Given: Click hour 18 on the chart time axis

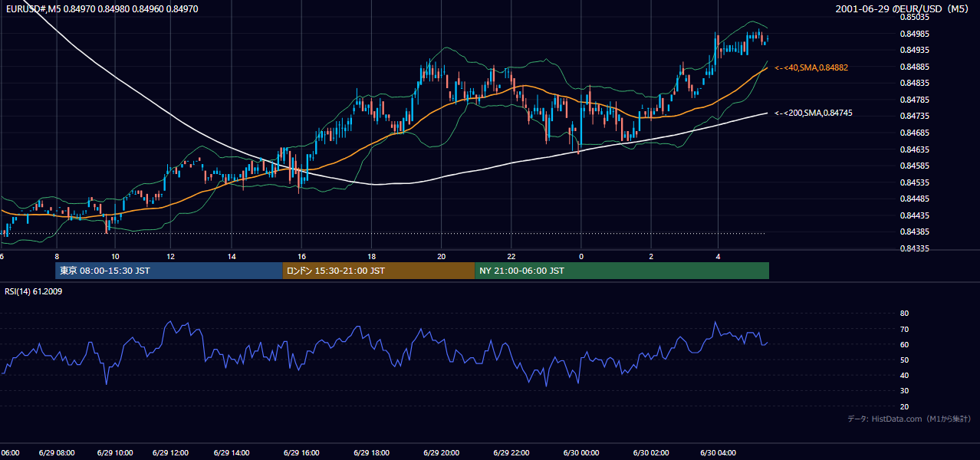Looking at the screenshot, I should (x=371, y=256).
